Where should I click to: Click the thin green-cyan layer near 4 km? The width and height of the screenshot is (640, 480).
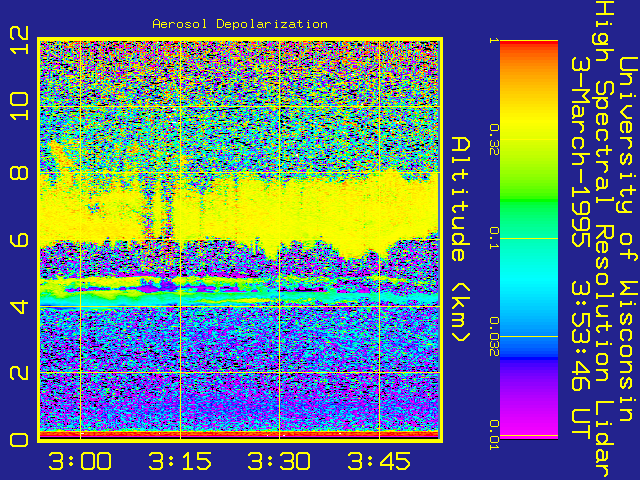[239, 300]
